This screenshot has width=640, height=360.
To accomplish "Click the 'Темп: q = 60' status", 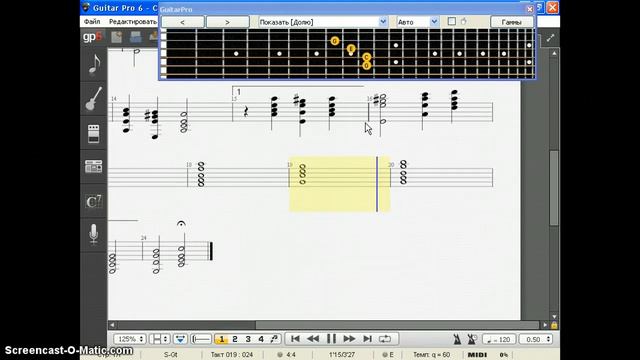I will [x=432, y=355].
